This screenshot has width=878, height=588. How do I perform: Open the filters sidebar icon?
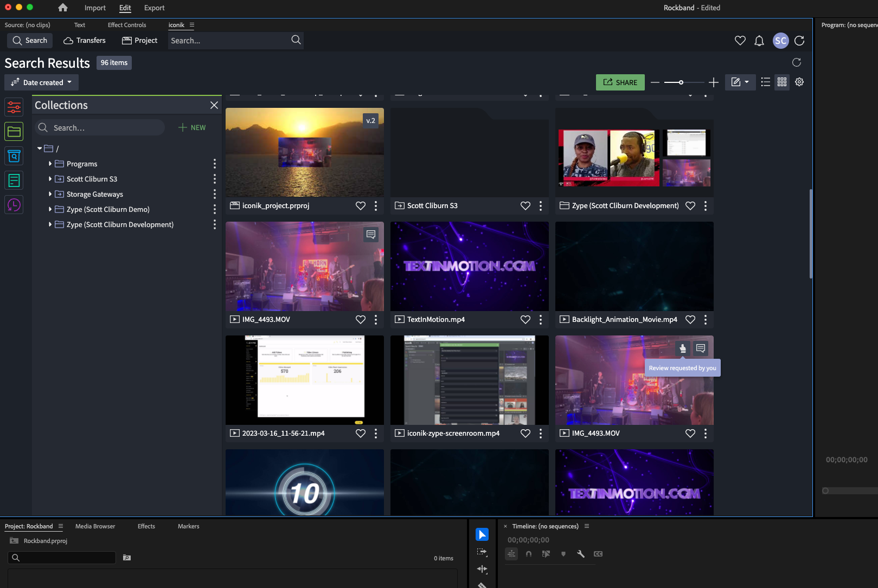coord(14,107)
